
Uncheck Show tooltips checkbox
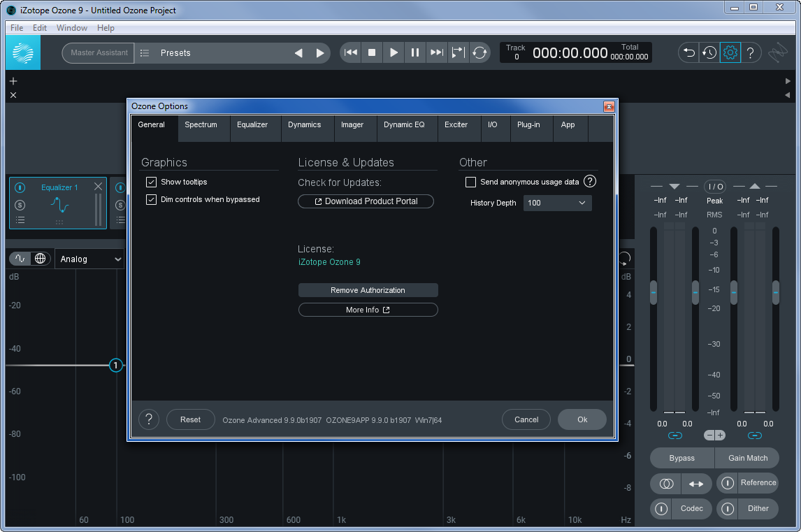(x=151, y=182)
